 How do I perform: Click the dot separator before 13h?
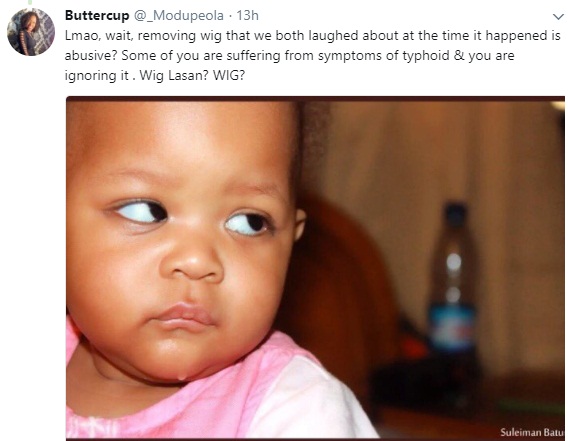pos(230,16)
